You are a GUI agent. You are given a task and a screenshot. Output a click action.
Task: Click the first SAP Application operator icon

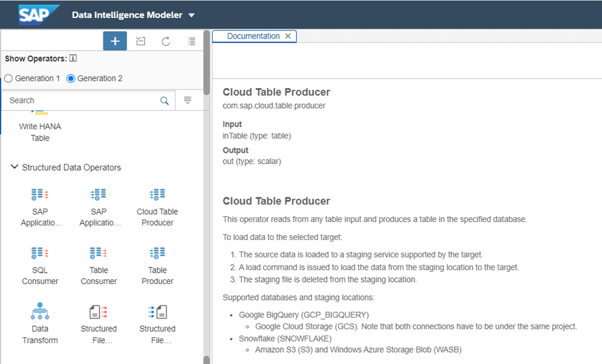point(40,195)
